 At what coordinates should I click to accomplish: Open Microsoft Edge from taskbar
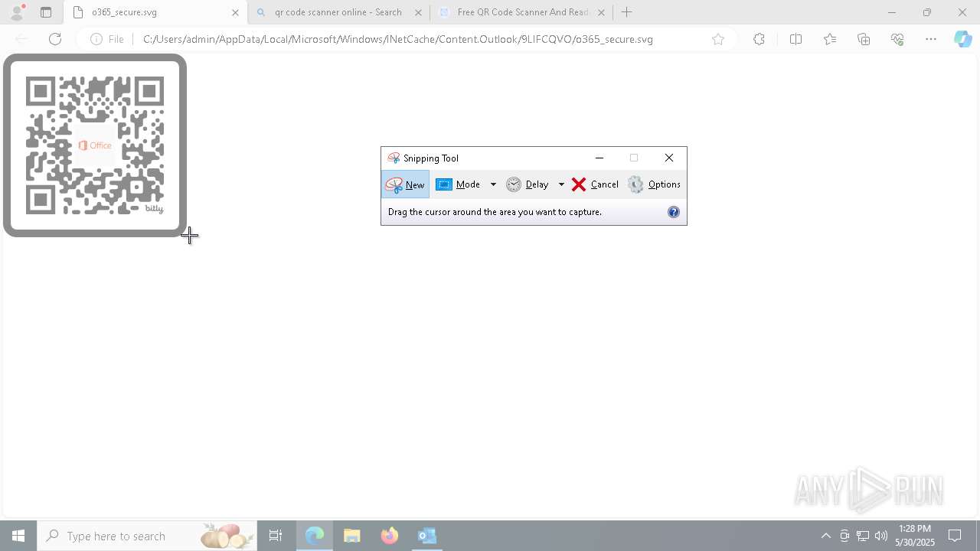point(315,536)
